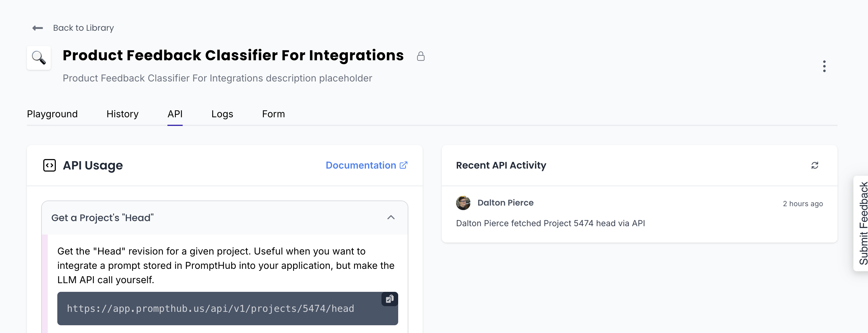The height and width of the screenshot is (333, 868).
Task: Switch to the History tab
Action: click(x=122, y=114)
